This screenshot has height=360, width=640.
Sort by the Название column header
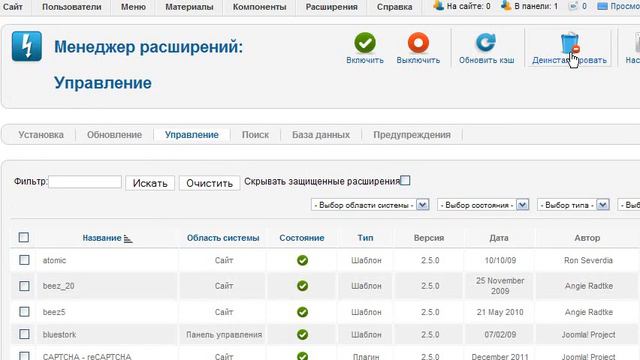pos(102,238)
